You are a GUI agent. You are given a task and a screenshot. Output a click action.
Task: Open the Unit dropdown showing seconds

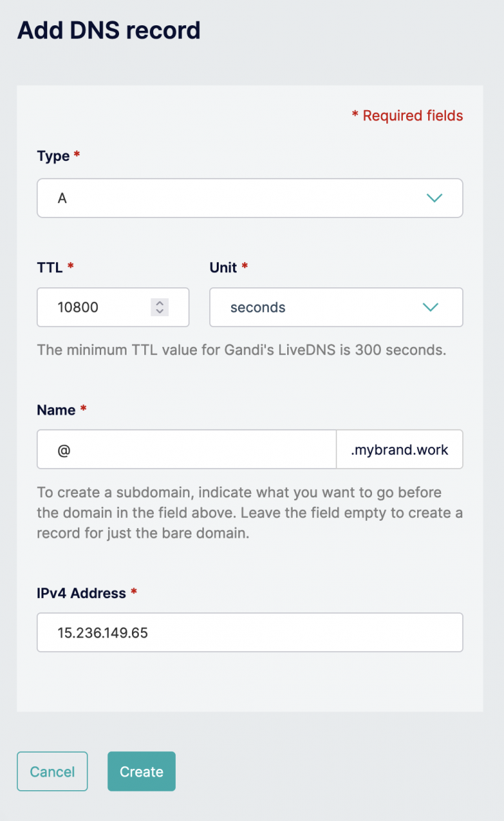tap(336, 307)
